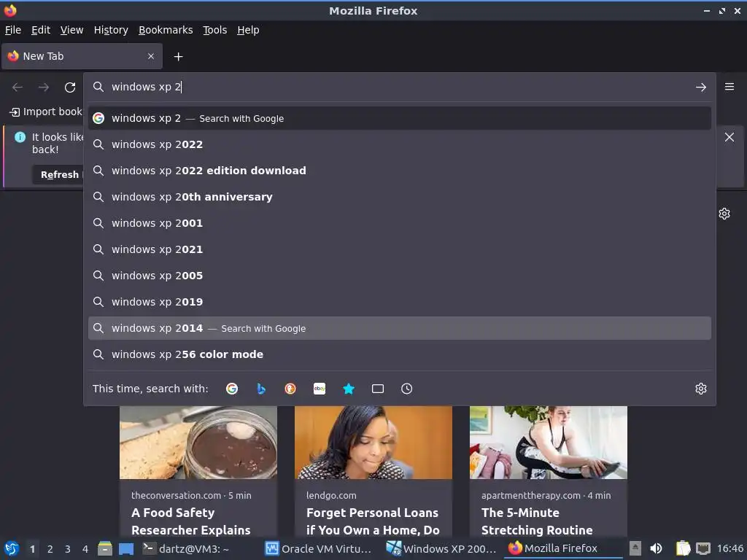The height and width of the screenshot is (560, 747).
Task: Open the Tools menu
Action: point(215,30)
